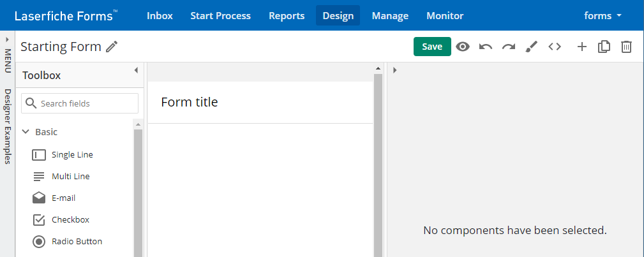
Task: Open the CSS and JavaScript code editor
Action: 555,47
